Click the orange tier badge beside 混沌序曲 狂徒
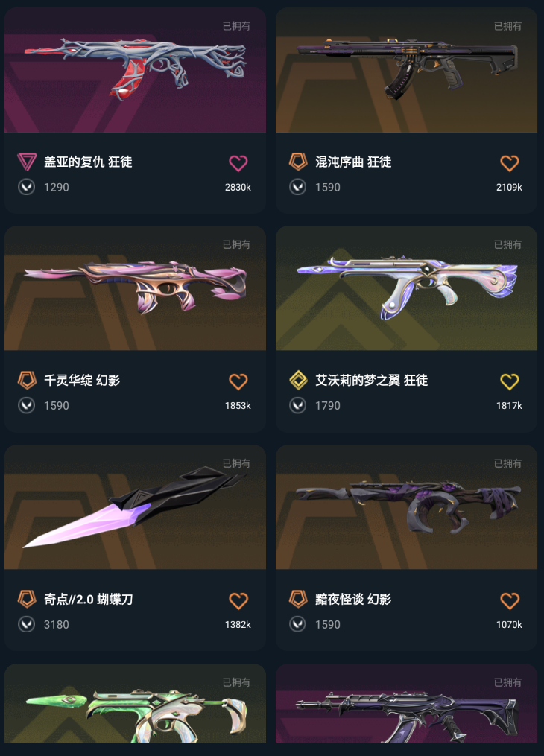 (298, 162)
